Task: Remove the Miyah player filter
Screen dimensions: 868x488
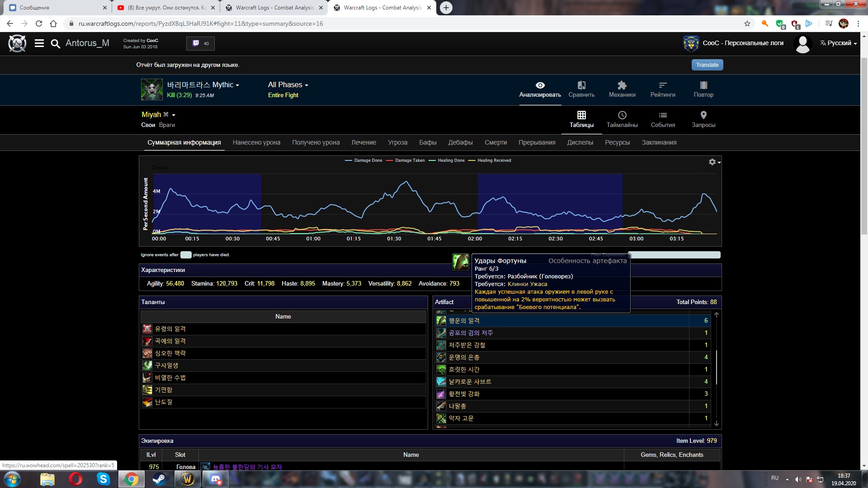Action: [x=166, y=115]
